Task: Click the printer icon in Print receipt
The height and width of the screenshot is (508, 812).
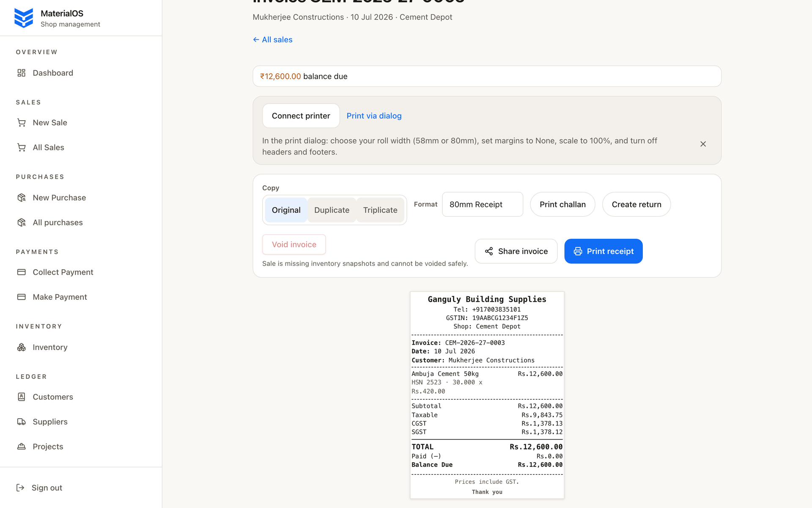Action: (578, 251)
